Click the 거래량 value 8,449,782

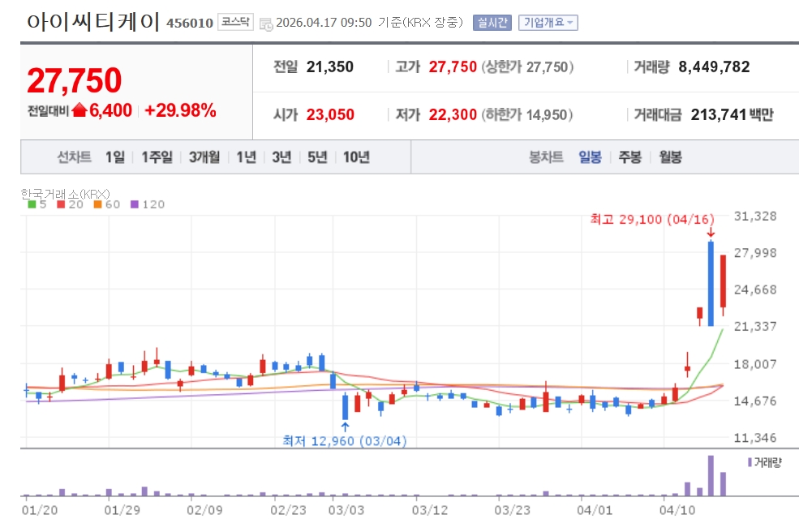(x=714, y=66)
